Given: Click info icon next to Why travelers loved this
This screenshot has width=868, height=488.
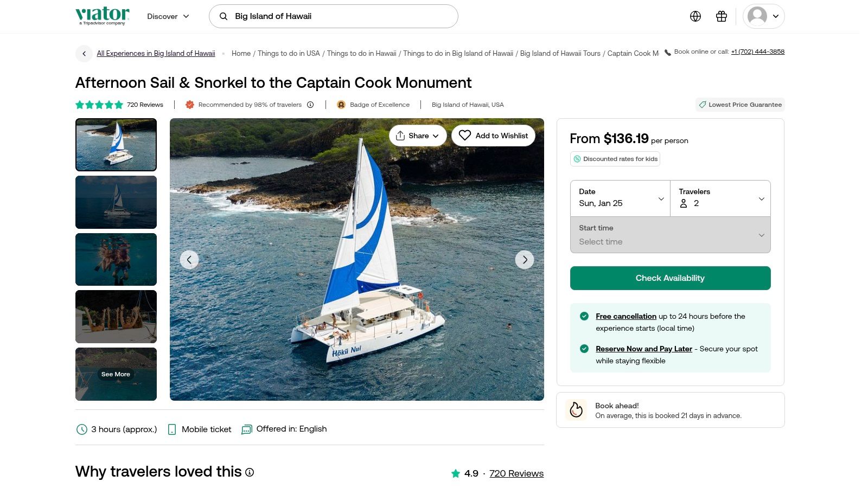Looking at the screenshot, I should 250,472.
